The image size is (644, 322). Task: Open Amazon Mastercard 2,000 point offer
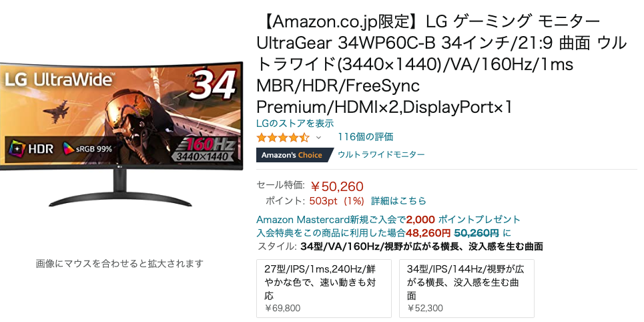pyautogui.click(x=388, y=219)
